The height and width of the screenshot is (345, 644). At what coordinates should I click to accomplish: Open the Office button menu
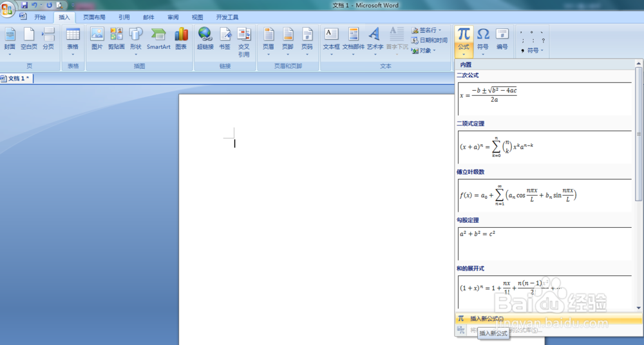7,8
